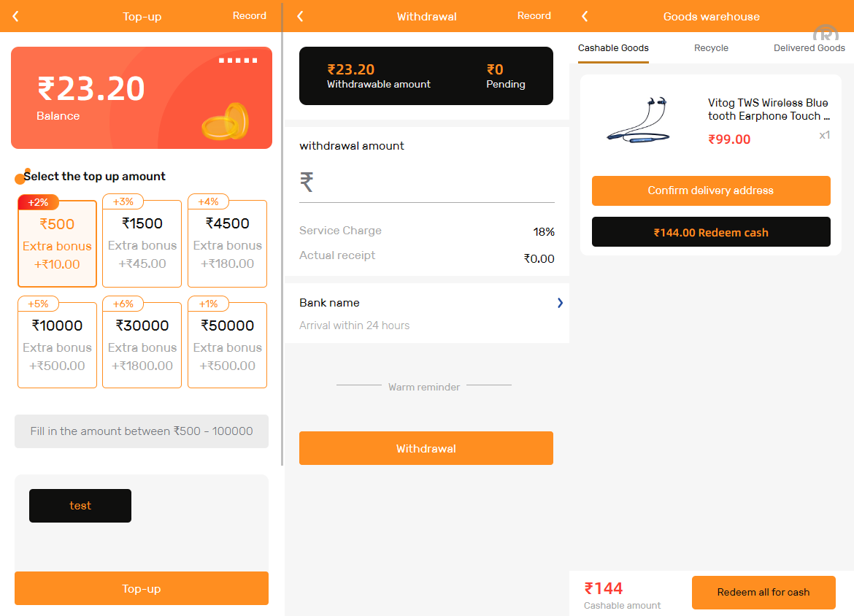Expand the Bank name selector arrow
854x616 pixels.
coord(560,303)
